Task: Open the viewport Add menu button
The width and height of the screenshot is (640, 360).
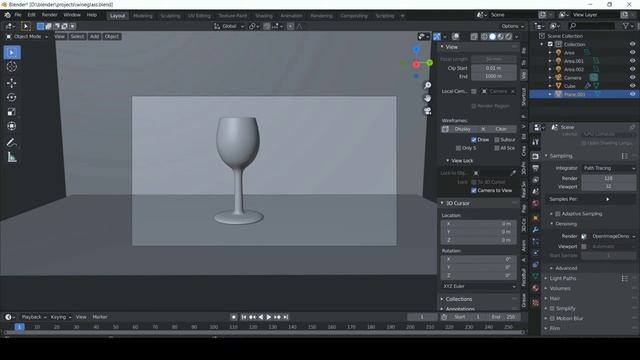Action: point(94,37)
